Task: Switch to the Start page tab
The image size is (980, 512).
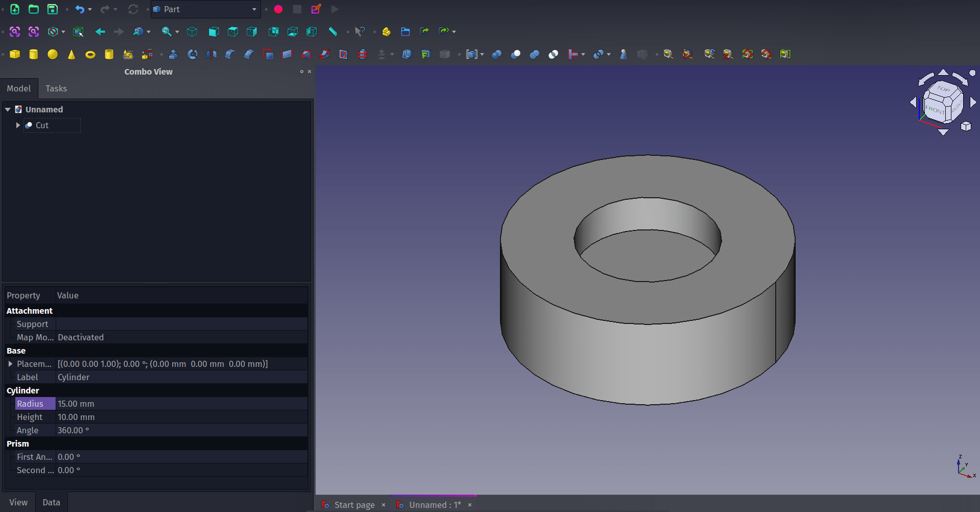Action: 354,505
